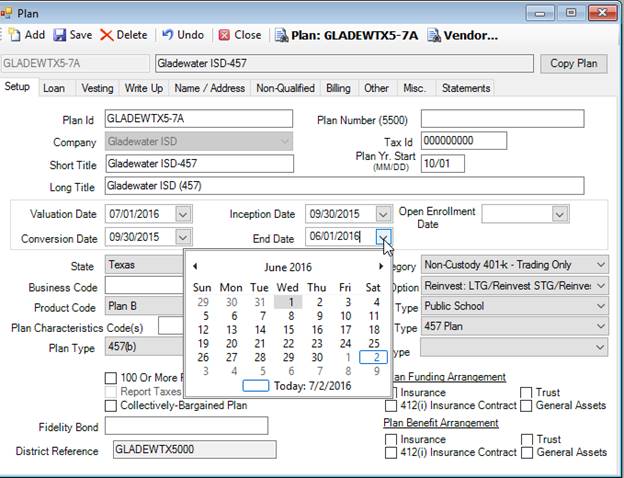624x478 pixels.
Task: Go to next month in calendar
Action: click(x=381, y=267)
